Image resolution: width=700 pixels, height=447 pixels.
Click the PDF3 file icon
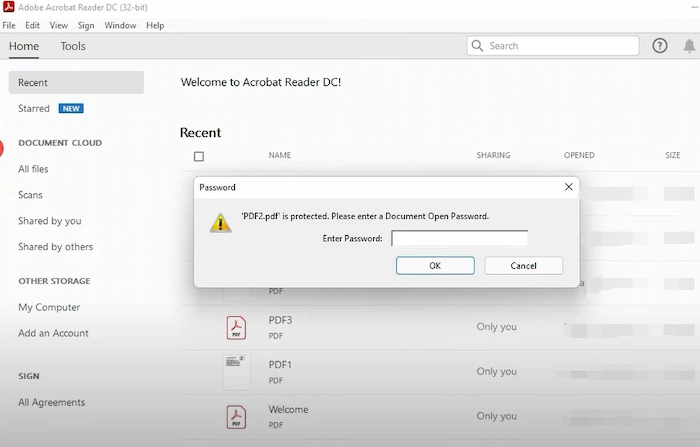[x=236, y=327]
